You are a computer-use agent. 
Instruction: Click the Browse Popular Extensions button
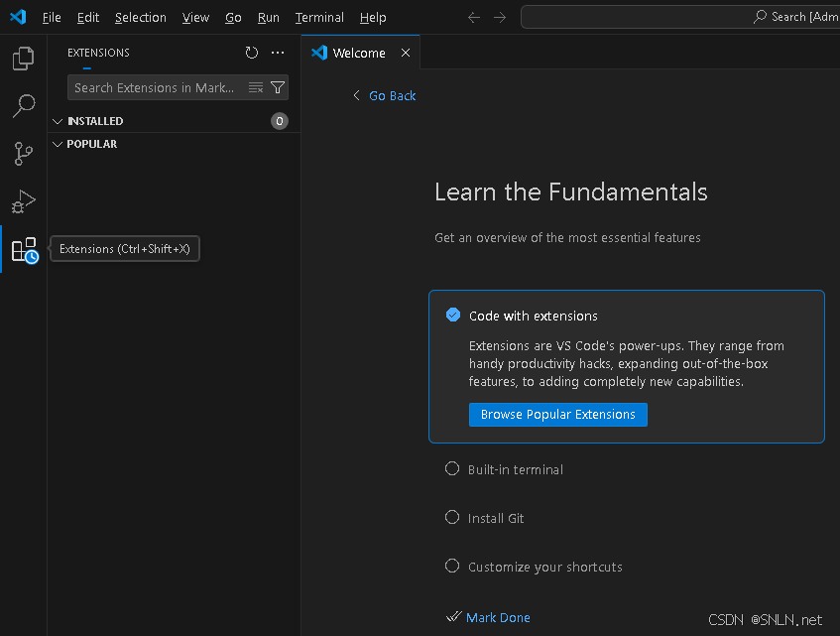(557, 415)
